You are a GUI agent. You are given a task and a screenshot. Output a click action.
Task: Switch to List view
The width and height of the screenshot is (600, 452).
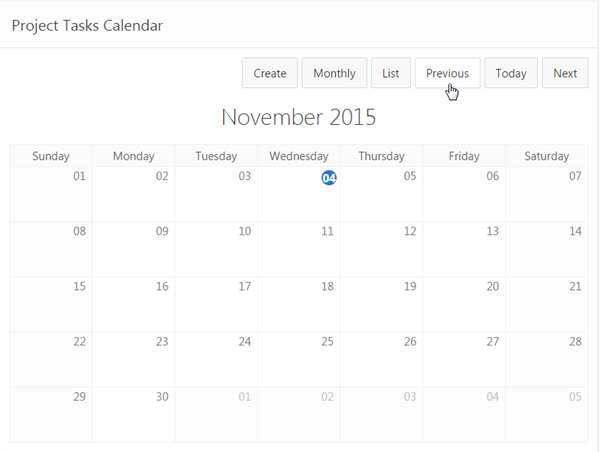point(391,73)
